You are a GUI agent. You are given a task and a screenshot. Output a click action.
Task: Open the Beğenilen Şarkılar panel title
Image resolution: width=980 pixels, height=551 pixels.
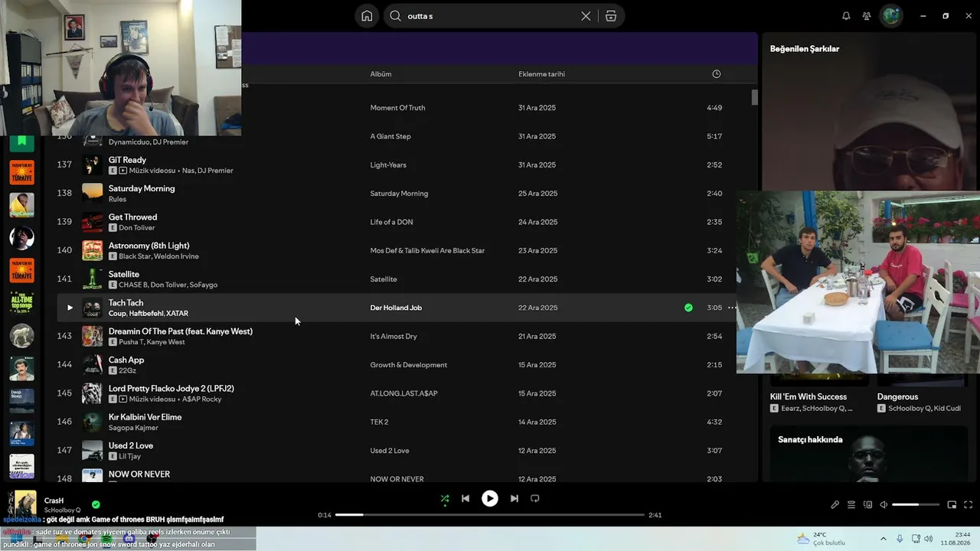(805, 49)
